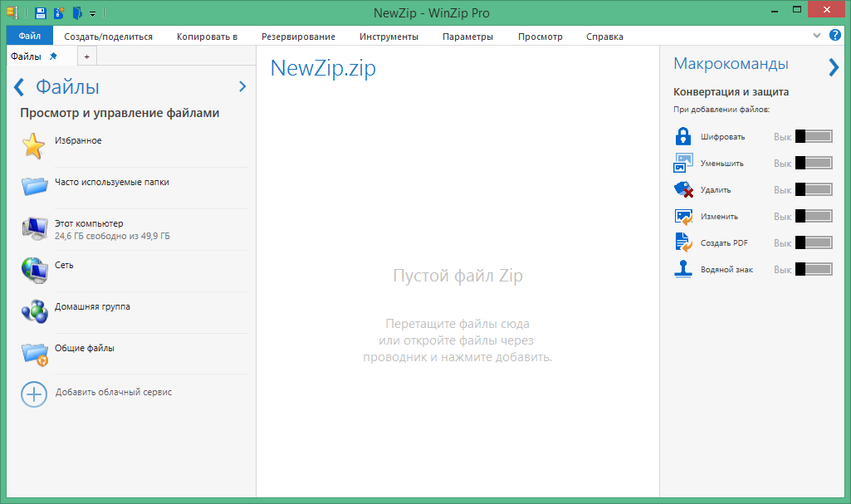The height and width of the screenshot is (504, 851).
Task: Click Добавить облачный сервис plus button
Action: click(x=34, y=394)
